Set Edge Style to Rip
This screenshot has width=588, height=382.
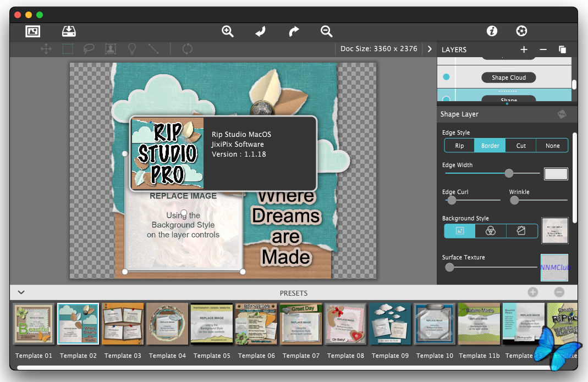(x=459, y=146)
